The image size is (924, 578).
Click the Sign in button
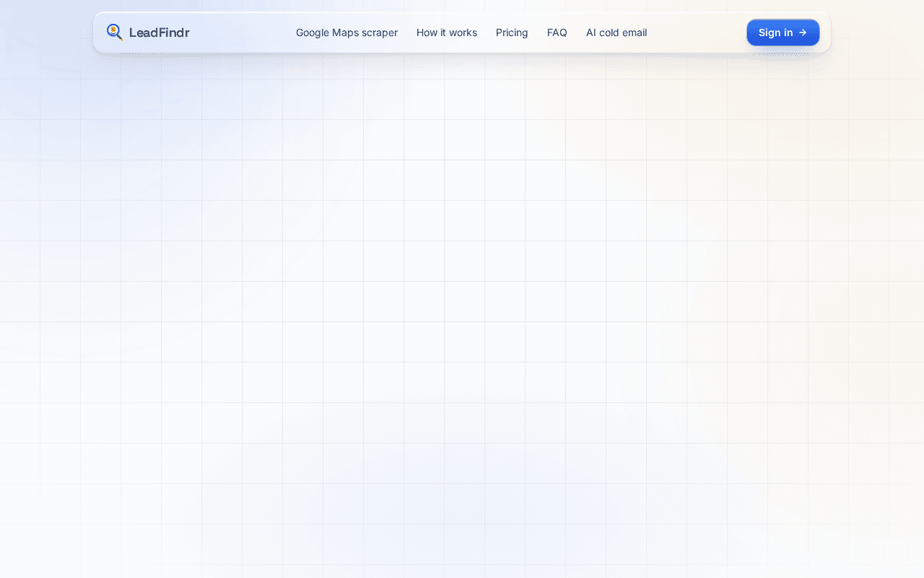[783, 33]
